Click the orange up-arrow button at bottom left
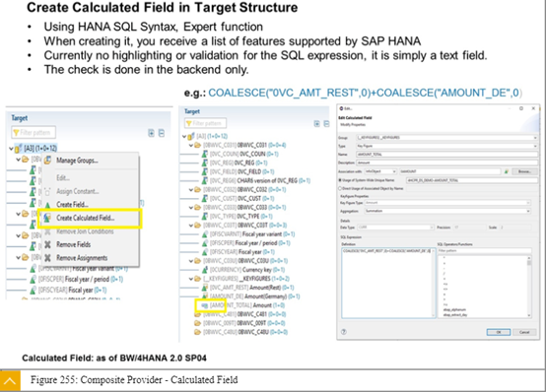The image size is (546, 392). (x=10, y=381)
